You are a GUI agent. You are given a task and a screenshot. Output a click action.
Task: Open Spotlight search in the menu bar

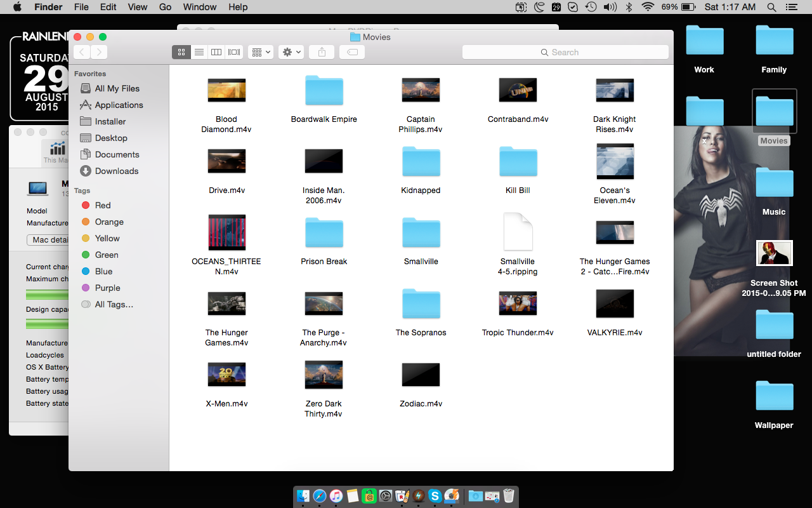tap(771, 7)
